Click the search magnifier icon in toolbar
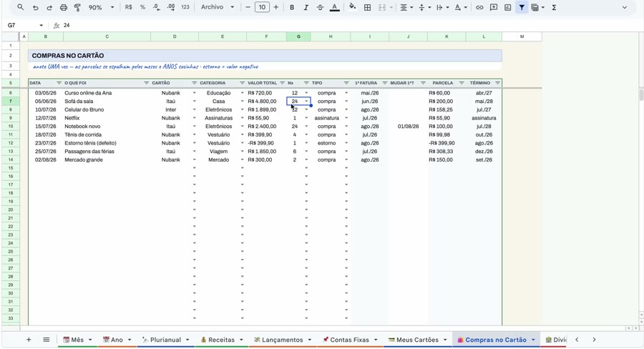The image size is (644, 349). click(x=21, y=7)
